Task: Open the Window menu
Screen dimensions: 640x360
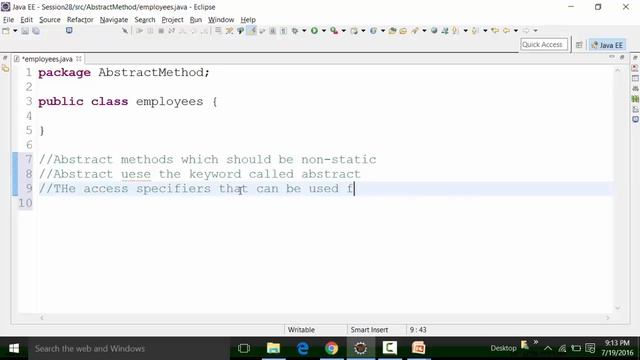Action: coord(221,20)
